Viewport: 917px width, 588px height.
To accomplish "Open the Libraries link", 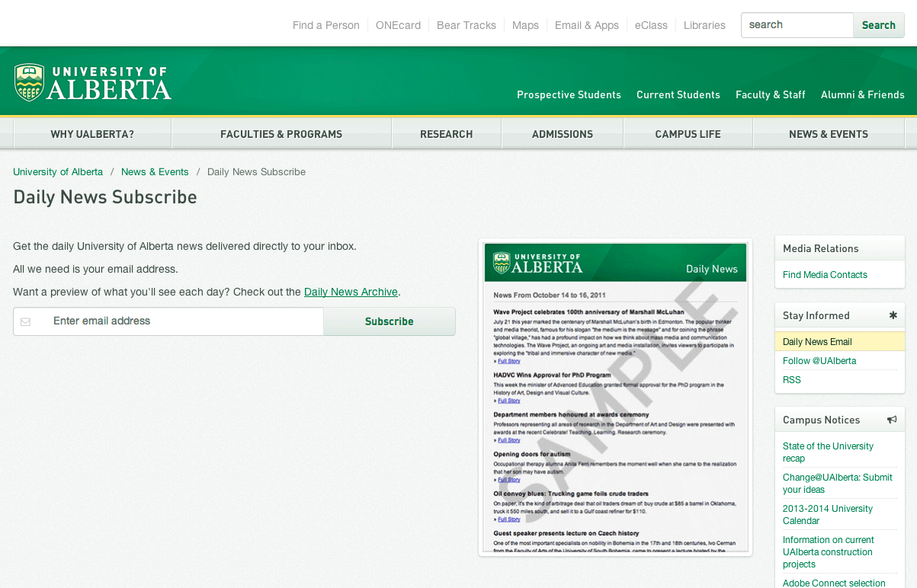I will click(704, 25).
